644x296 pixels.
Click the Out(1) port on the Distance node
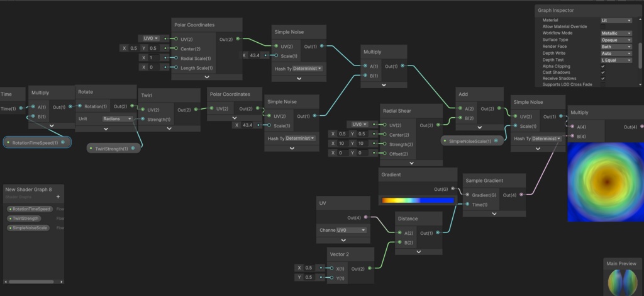tap(438, 232)
